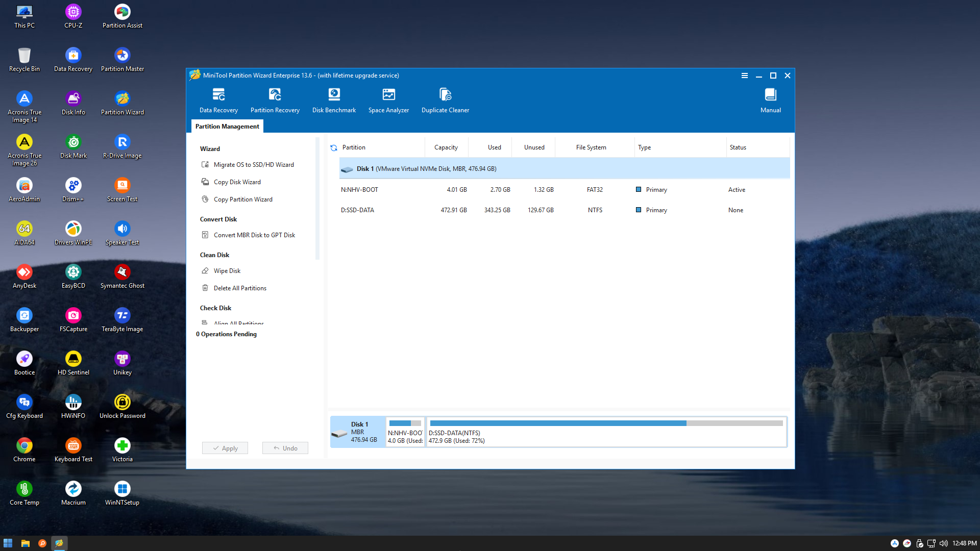
Task: Select the Partition Management tab
Action: (x=227, y=127)
